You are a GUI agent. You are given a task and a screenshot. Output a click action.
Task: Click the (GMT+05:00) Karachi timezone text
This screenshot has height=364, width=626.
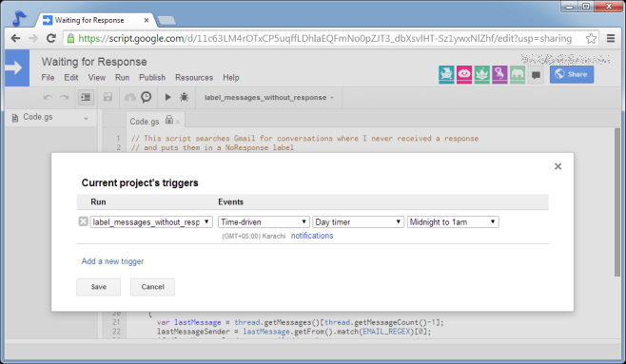tap(253, 236)
